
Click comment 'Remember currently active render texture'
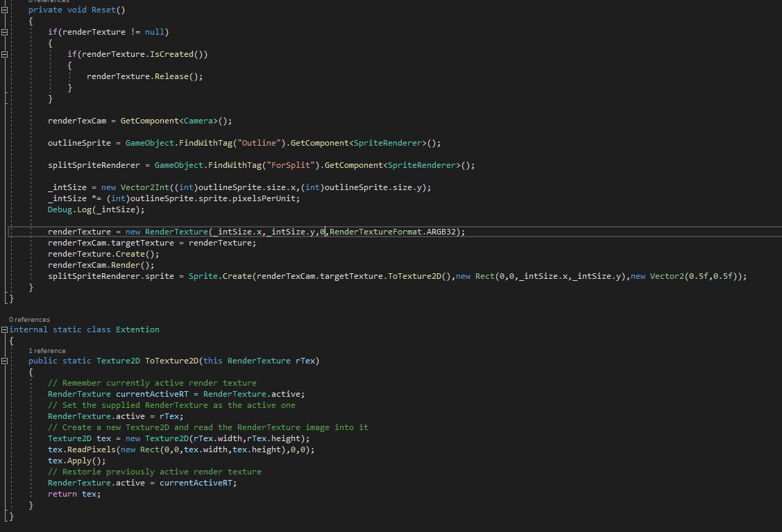tap(152, 383)
